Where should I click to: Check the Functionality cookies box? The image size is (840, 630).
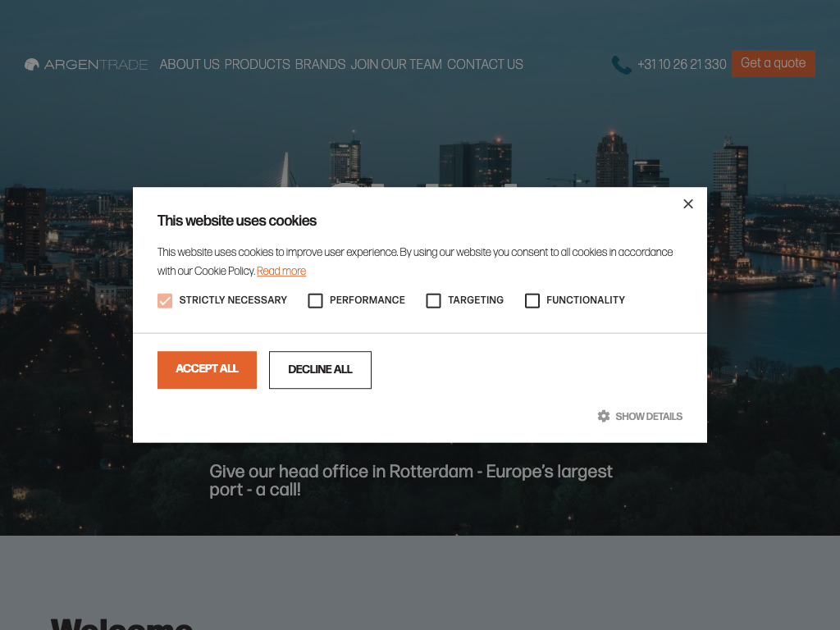pyautogui.click(x=532, y=301)
